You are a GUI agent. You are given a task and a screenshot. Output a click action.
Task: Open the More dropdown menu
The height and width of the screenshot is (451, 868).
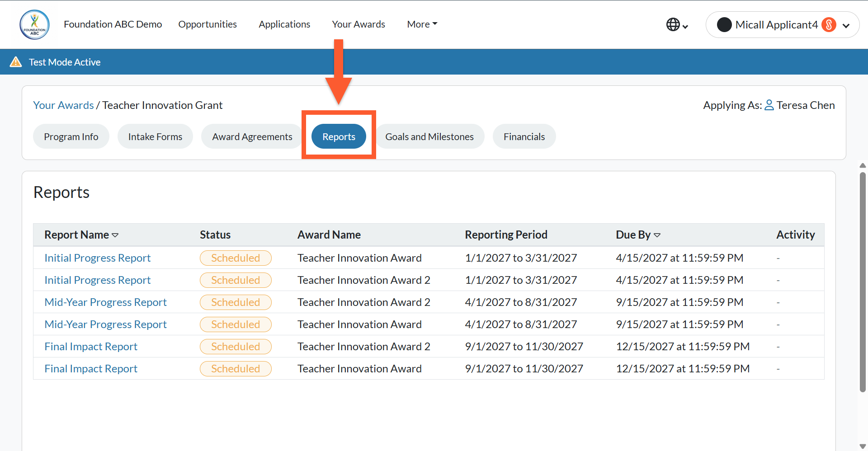point(422,24)
